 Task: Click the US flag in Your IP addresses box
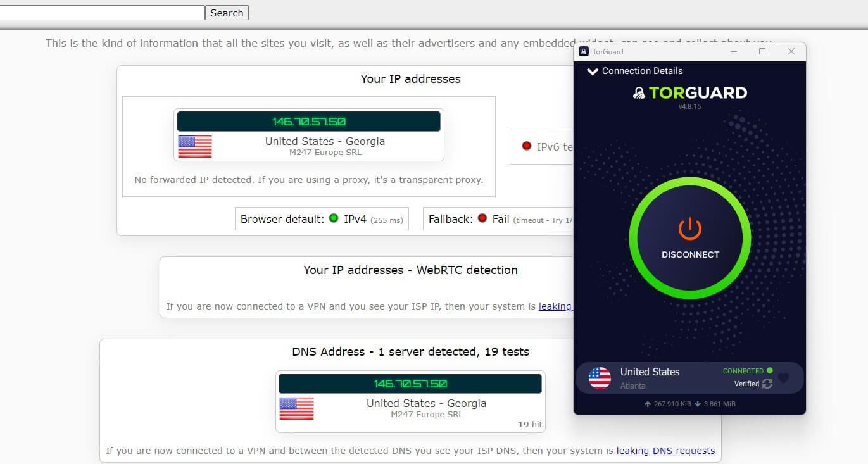point(195,146)
